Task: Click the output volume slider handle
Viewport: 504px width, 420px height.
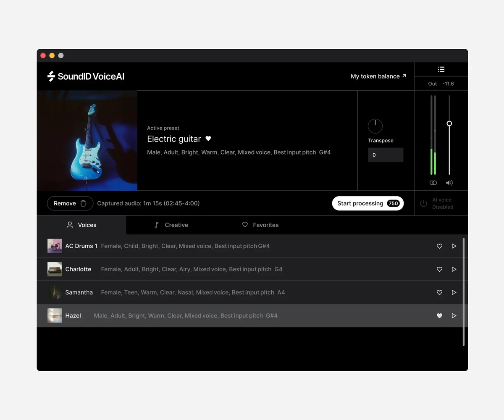Action: tap(449, 123)
